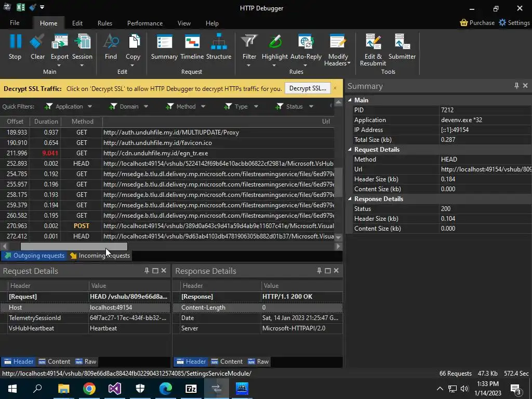Pin the Request Details panel
532x399 pixels.
click(x=147, y=271)
